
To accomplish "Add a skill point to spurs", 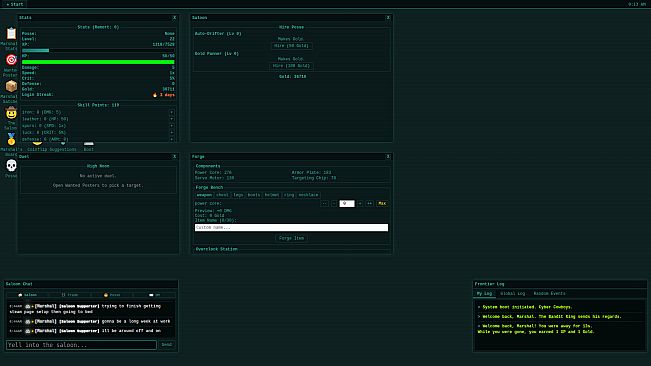I will pyautogui.click(x=171, y=126).
